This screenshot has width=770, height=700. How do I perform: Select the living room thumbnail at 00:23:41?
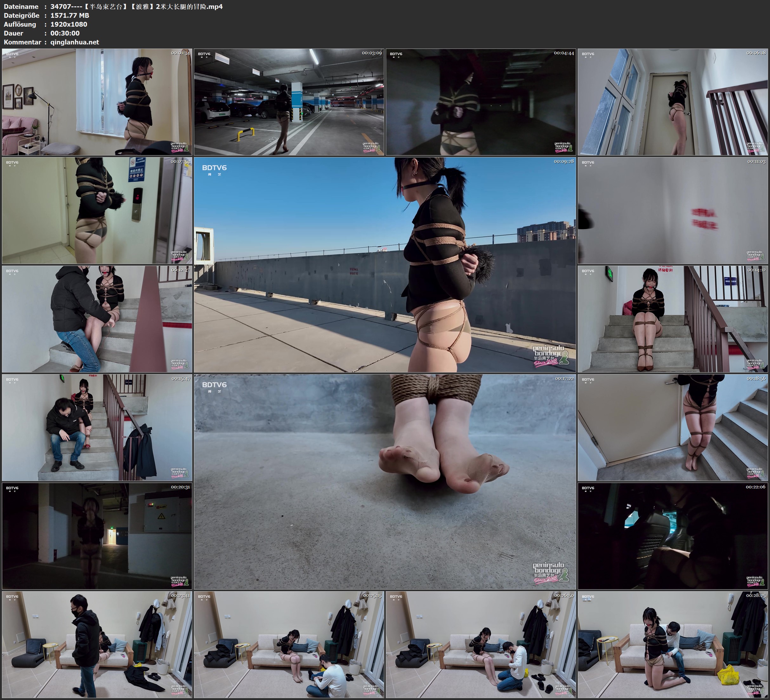click(97, 644)
